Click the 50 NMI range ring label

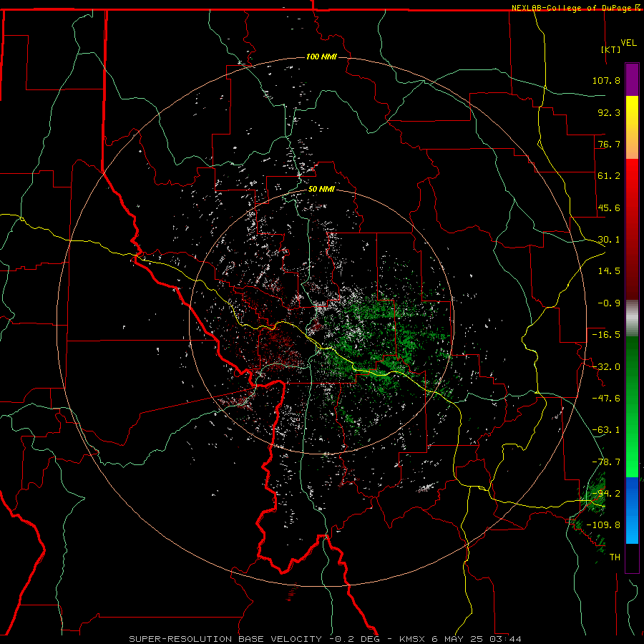pos(321,190)
